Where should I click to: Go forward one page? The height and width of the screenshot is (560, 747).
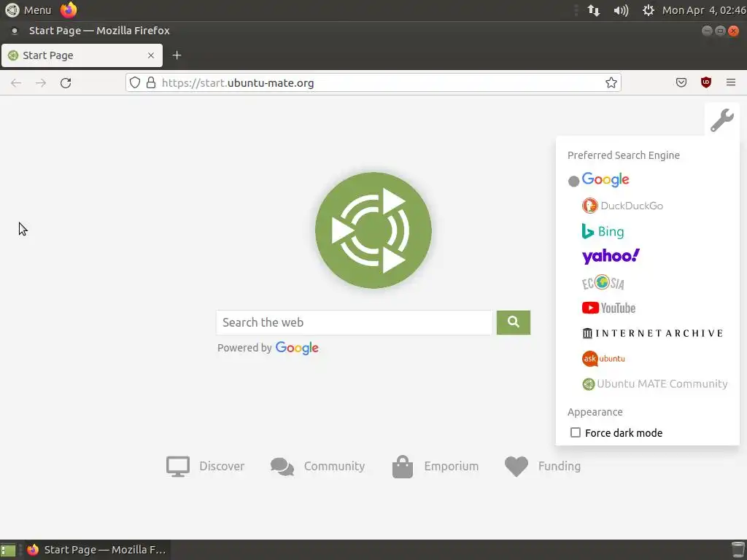click(x=41, y=83)
